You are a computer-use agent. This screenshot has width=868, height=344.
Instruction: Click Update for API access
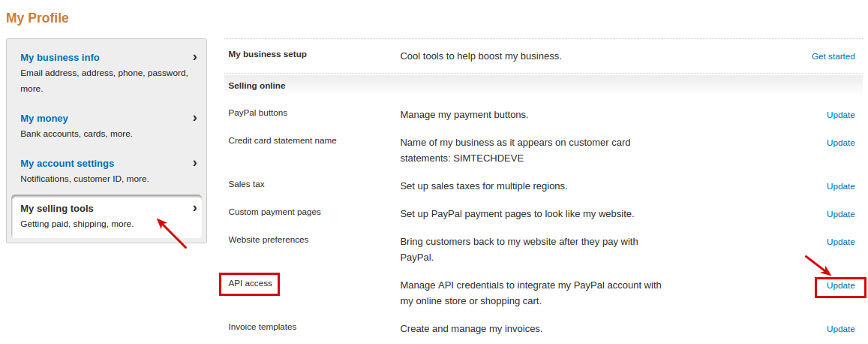point(840,286)
